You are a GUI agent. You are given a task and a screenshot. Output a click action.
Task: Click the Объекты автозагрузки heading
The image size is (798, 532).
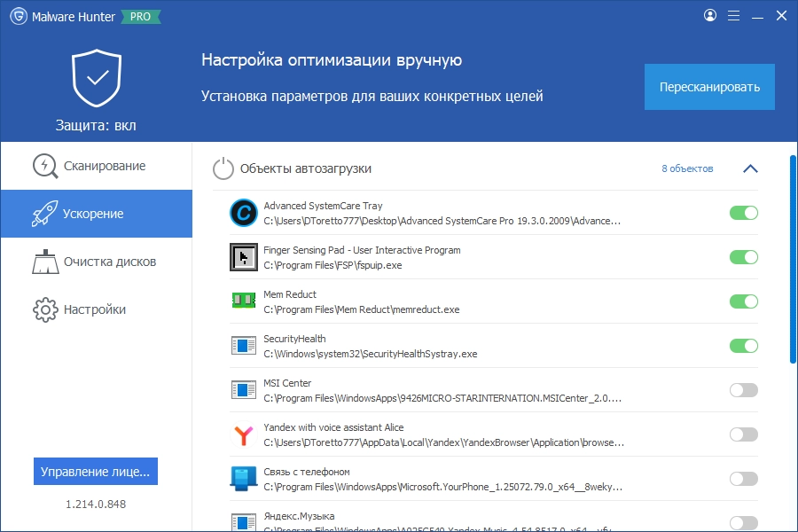[x=305, y=168]
